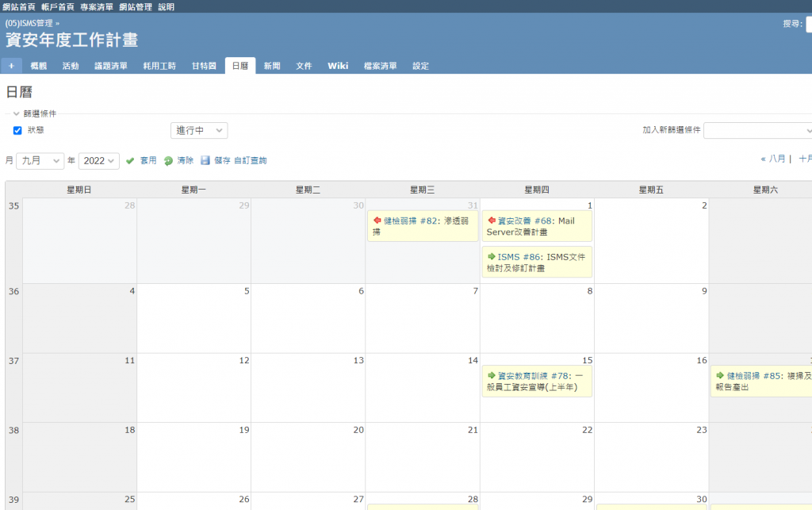Image resolution: width=812 pixels, height=510 pixels.
Task: Open the + new object menu tab
Action: pyautogui.click(x=12, y=66)
